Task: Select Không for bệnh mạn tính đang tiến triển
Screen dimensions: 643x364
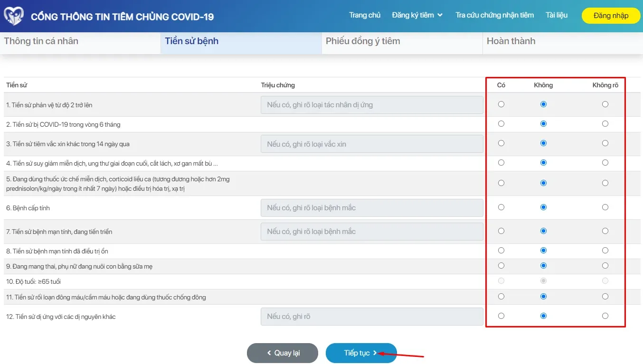Action: (543, 231)
